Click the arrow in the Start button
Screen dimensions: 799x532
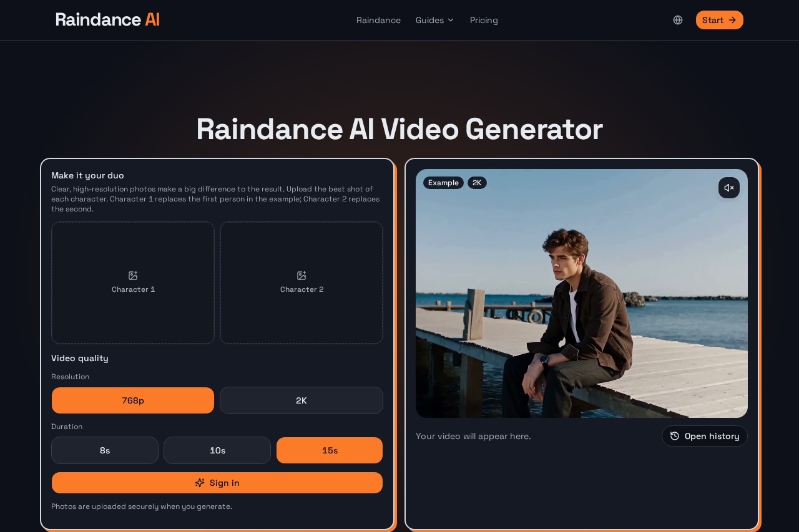pos(732,20)
